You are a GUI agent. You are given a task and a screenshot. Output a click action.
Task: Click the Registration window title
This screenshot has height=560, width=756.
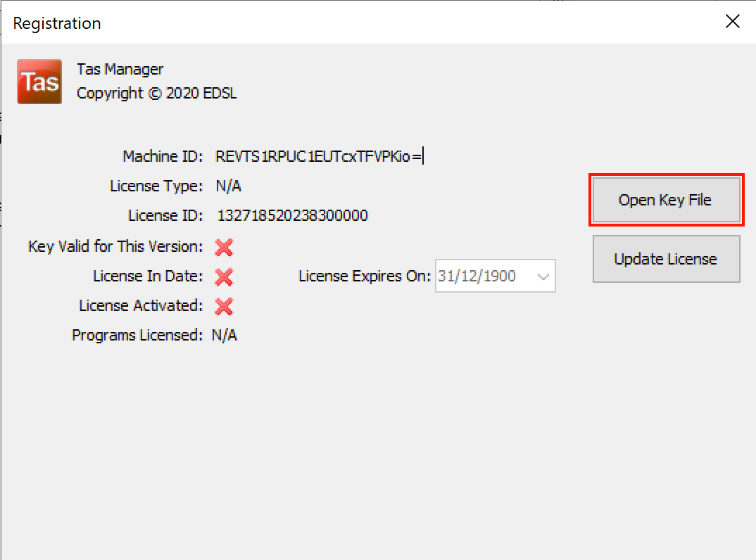click(57, 23)
